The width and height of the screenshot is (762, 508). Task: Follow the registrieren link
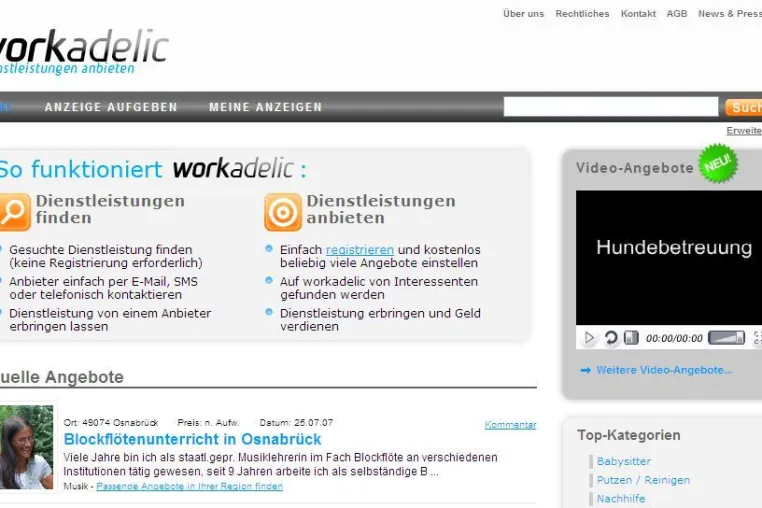tap(360, 249)
